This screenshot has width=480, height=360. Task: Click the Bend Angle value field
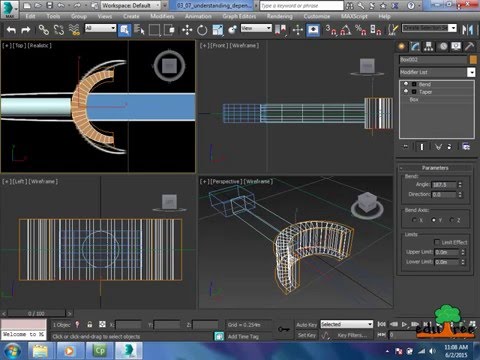point(444,185)
